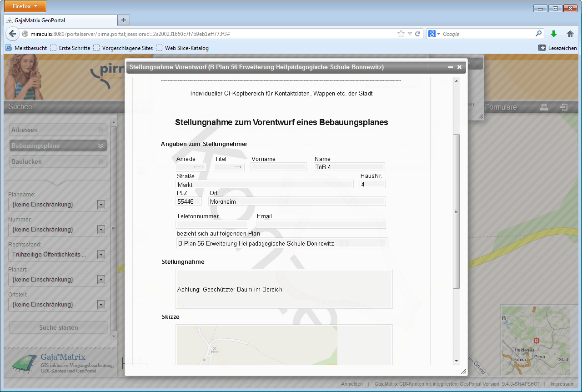Image resolution: width=582 pixels, height=392 pixels.
Task: Open the Formulare menu
Action: coord(501,107)
